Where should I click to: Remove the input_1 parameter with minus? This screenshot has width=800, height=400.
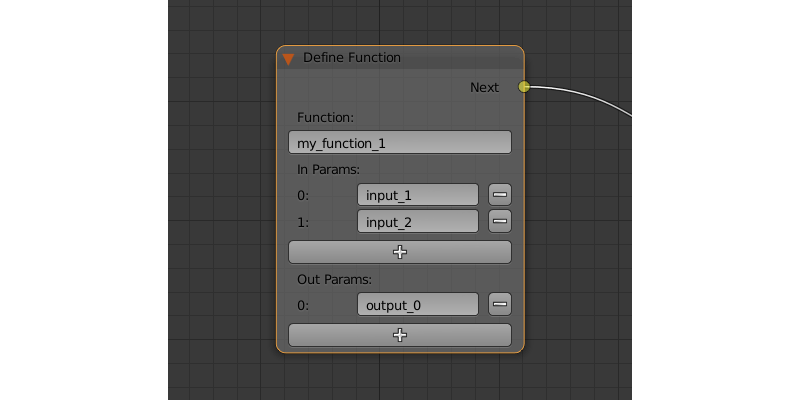[x=500, y=195]
